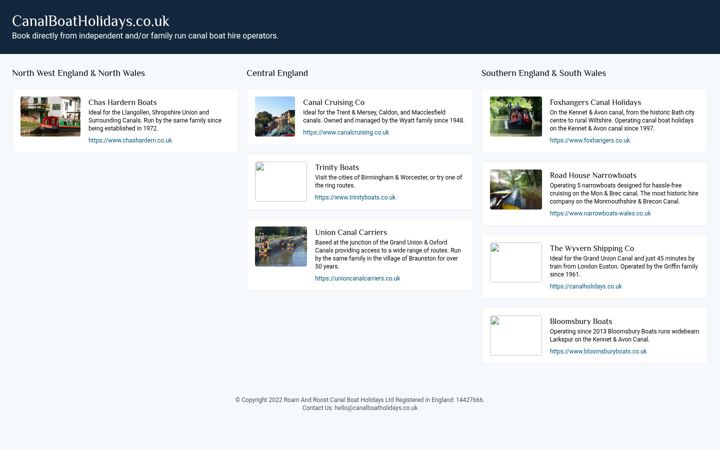Select the 'village of Braunston' description text
Screen dimensions: 720x450
[x=388, y=254]
